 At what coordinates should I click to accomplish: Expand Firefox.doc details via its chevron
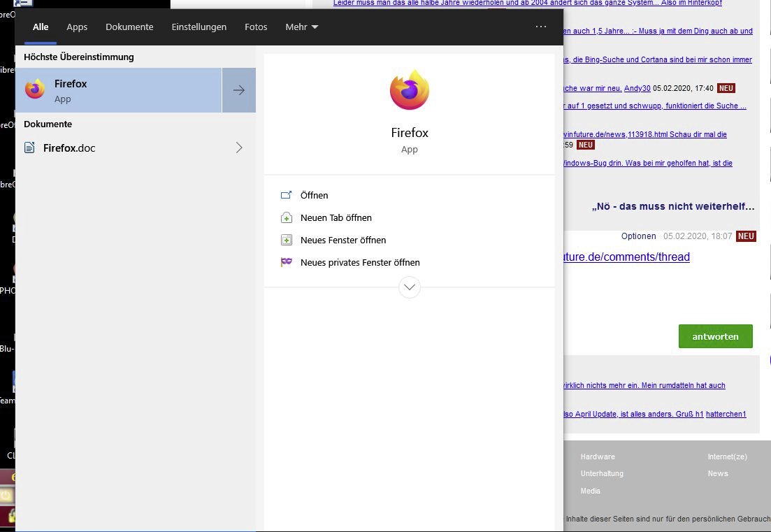(238, 148)
